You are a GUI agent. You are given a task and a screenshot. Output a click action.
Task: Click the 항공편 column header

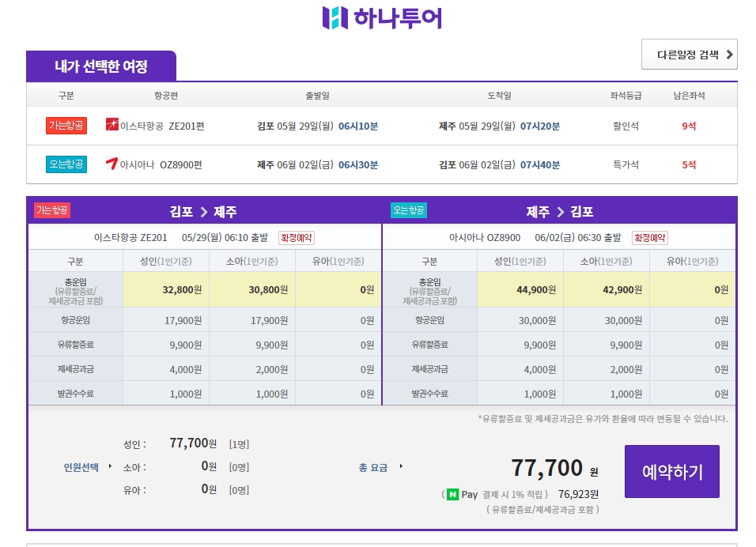166,96
